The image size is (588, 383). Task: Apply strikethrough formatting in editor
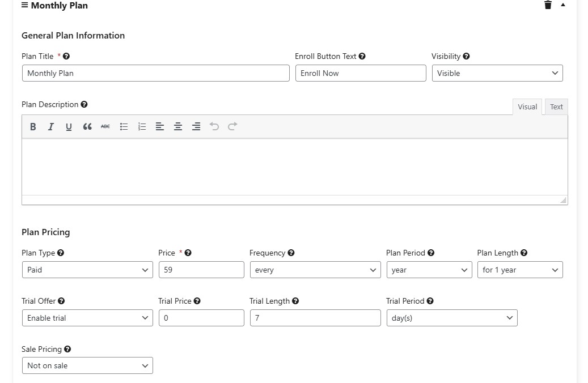[105, 127]
